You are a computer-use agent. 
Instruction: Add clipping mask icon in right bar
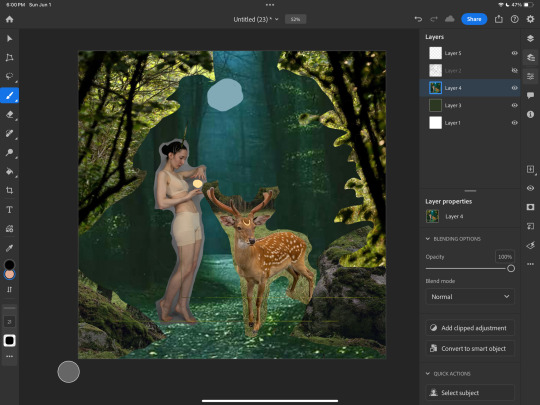[530, 226]
